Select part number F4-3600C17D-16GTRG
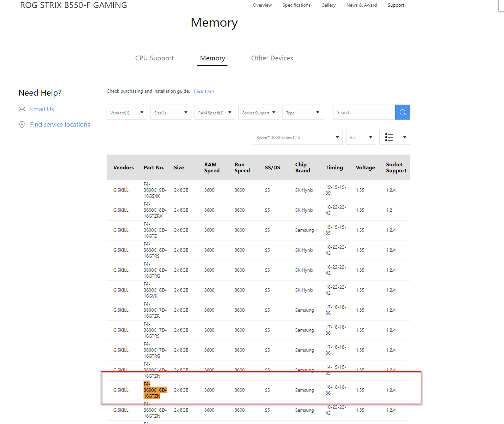504x424 pixels. pyautogui.click(x=155, y=350)
